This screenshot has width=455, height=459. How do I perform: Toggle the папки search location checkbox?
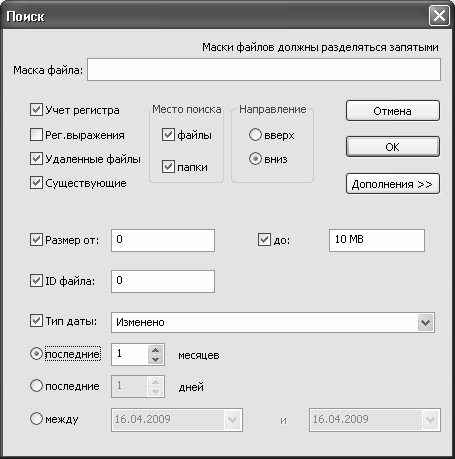click(168, 166)
